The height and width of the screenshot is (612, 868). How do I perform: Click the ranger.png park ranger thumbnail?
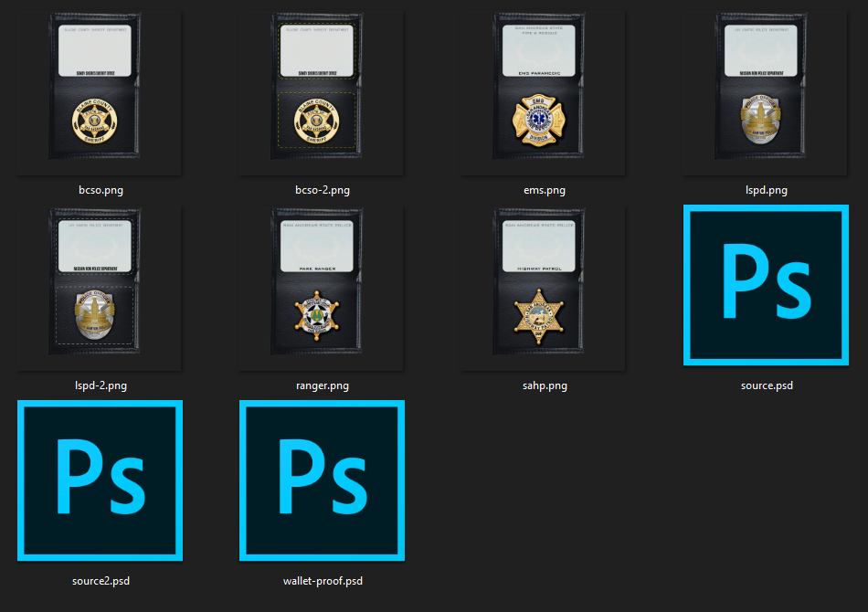tap(322, 287)
